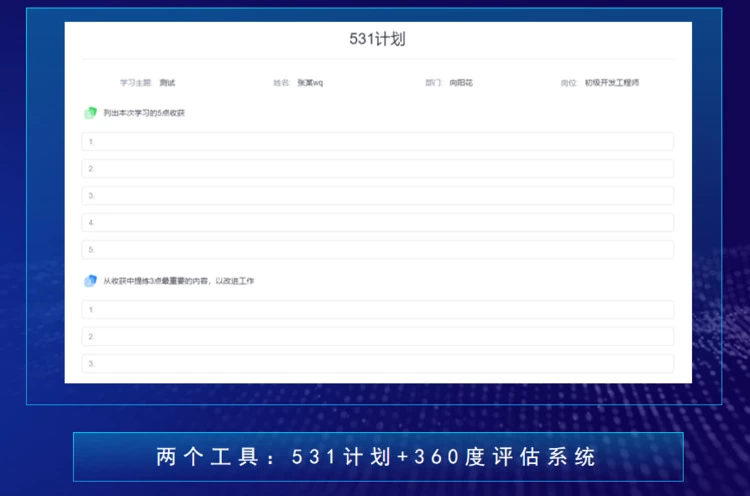Click the bottom caption banner 两个工具：531计划+360度评估系统

coord(377,457)
